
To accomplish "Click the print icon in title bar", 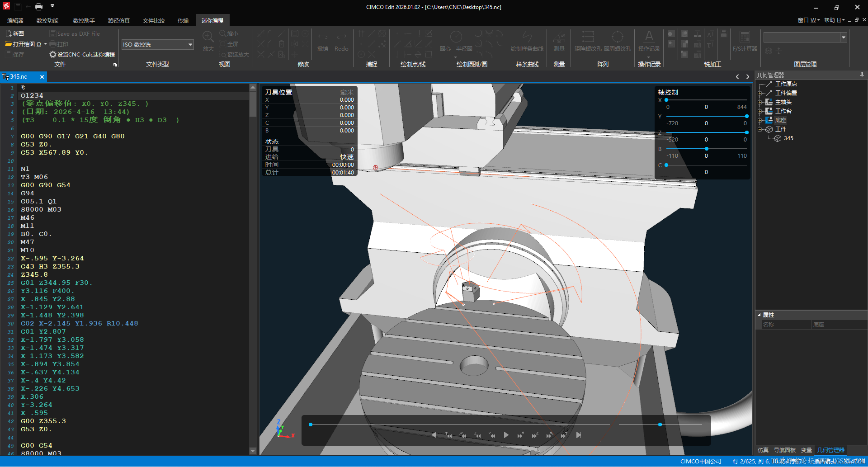I will click(39, 7).
